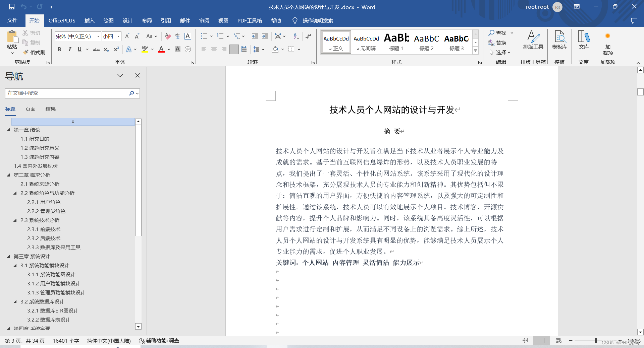Jump to 2.3.1 前端技术 heading
The image size is (644, 348).
pyautogui.click(x=44, y=229)
